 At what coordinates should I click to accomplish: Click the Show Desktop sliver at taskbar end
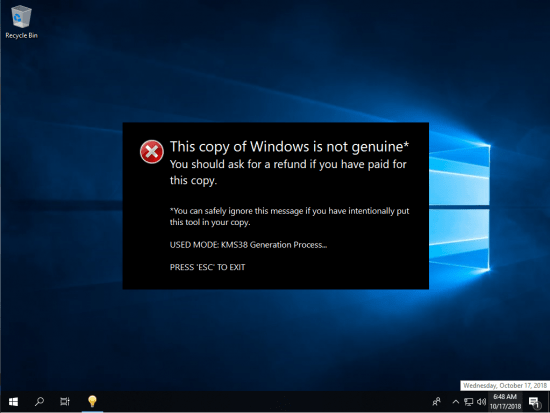tap(548, 402)
